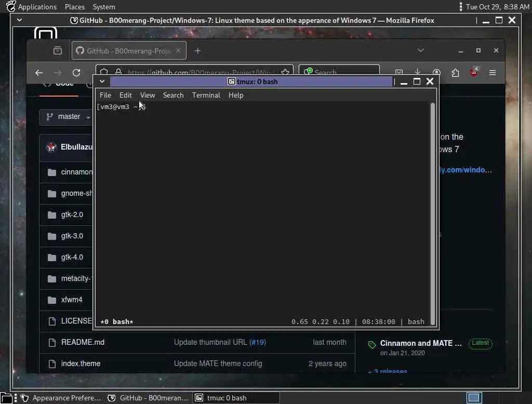Open Firefox account icon
The height and width of the screenshot is (404, 532).
click(x=436, y=72)
